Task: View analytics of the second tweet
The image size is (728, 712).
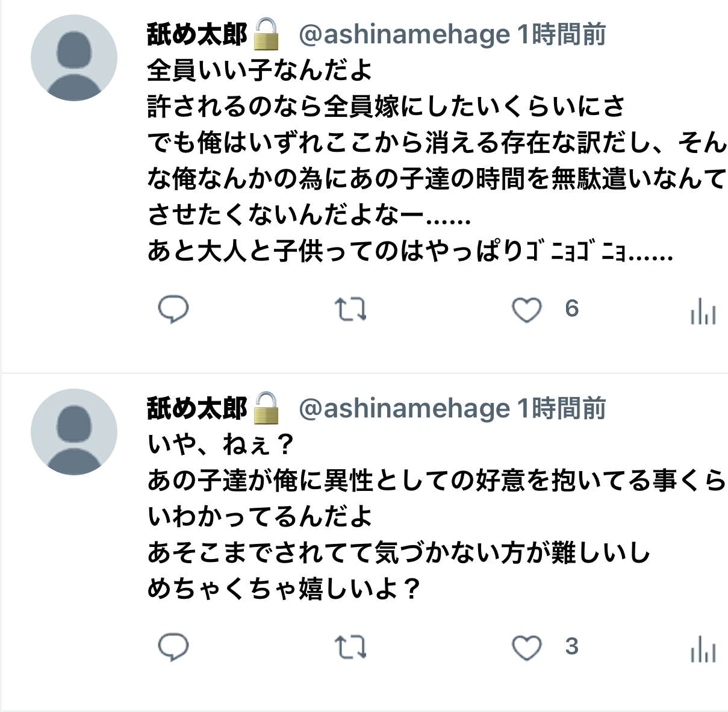Action: coord(703,649)
